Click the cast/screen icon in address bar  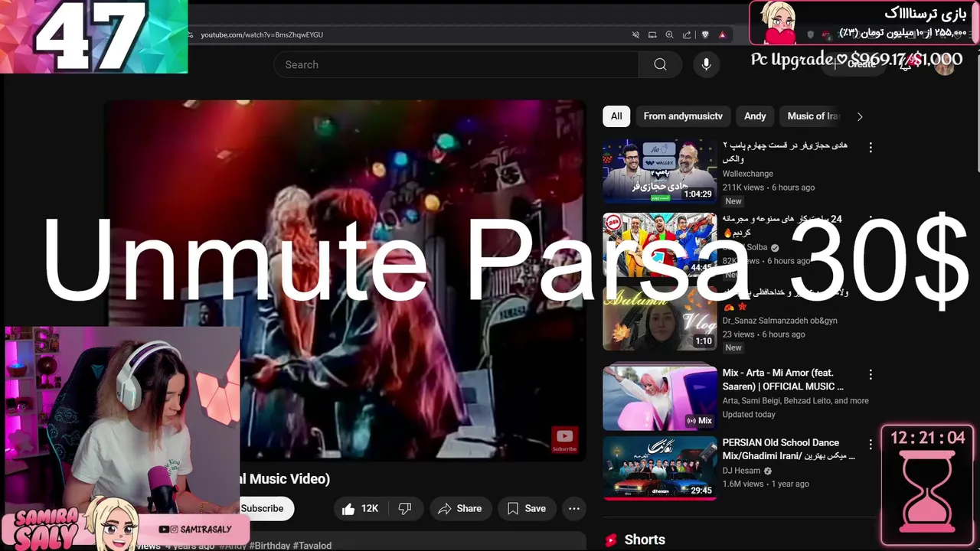point(652,34)
